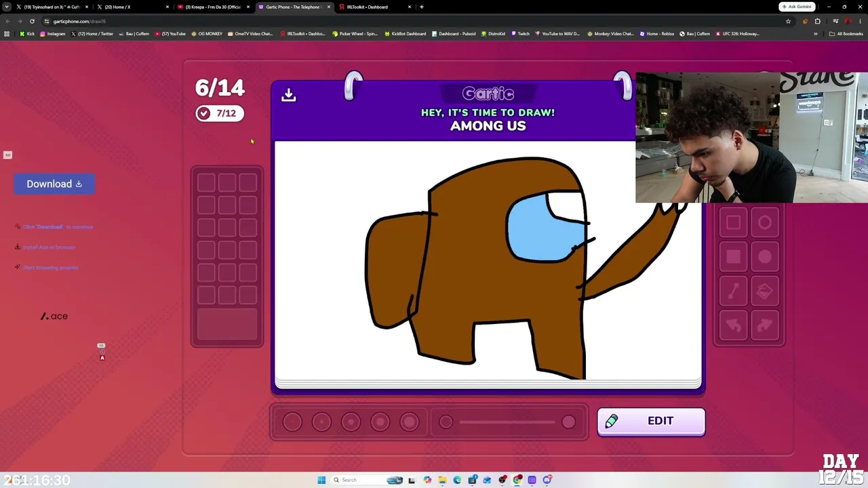The width and height of the screenshot is (868, 488).
Task: Reload the page
Action: 32,21
